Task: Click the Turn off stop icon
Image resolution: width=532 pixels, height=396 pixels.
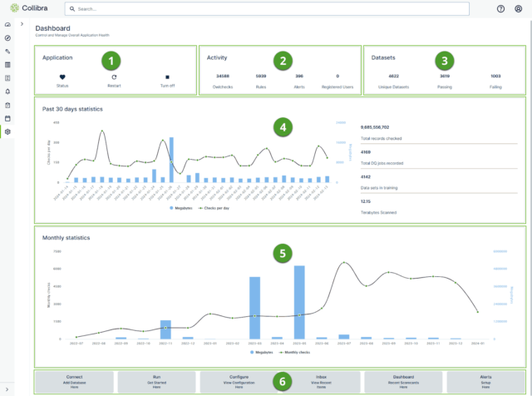Action: click(x=167, y=77)
